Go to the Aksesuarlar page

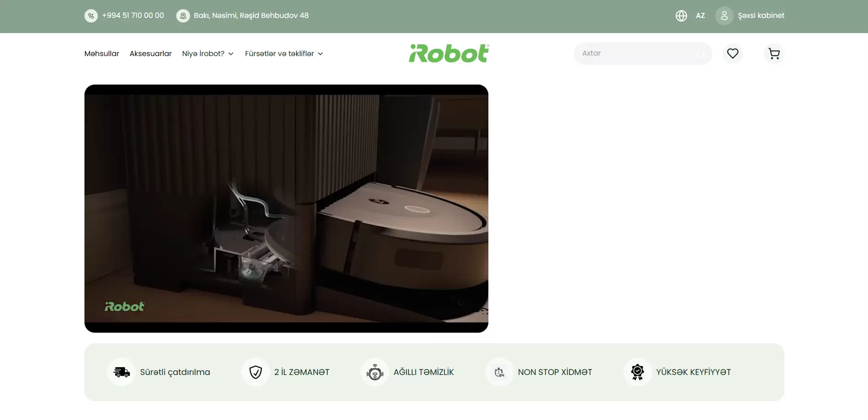151,54
